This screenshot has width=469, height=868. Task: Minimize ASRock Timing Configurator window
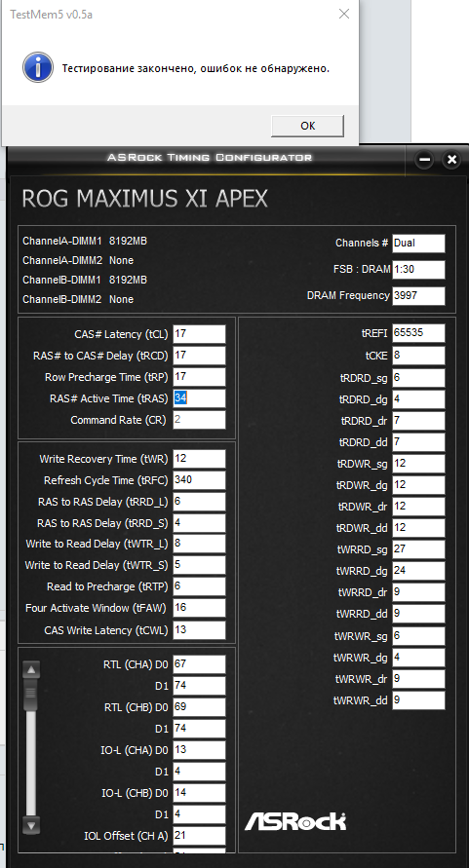pyautogui.click(x=425, y=160)
